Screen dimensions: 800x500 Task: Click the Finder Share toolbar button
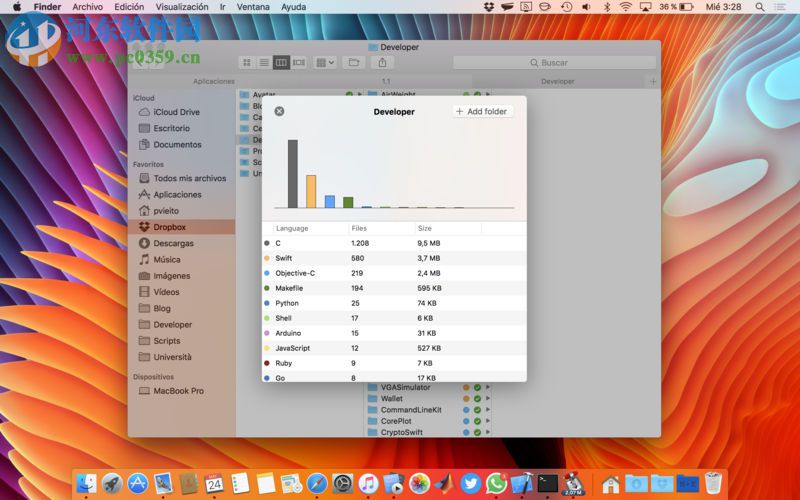(382, 62)
